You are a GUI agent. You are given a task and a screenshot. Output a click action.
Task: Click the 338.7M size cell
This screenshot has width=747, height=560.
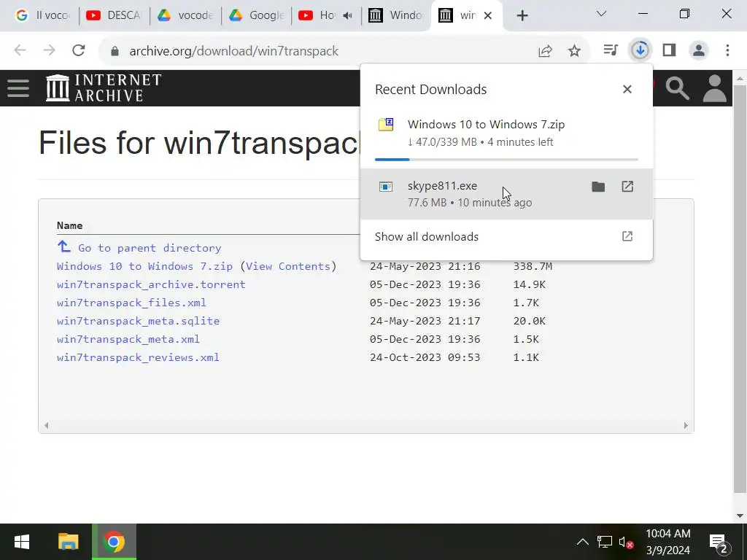[x=533, y=266]
